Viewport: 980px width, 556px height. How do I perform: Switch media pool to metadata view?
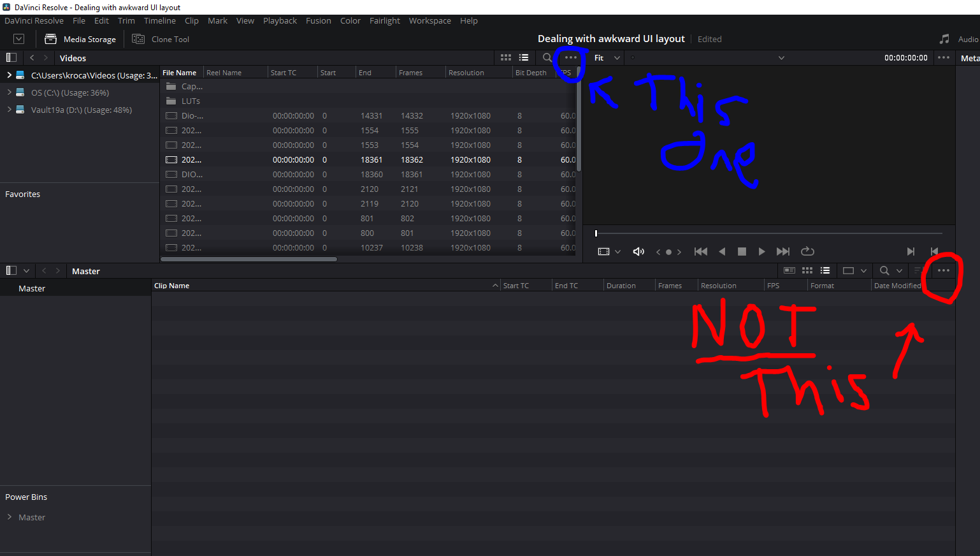789,270
